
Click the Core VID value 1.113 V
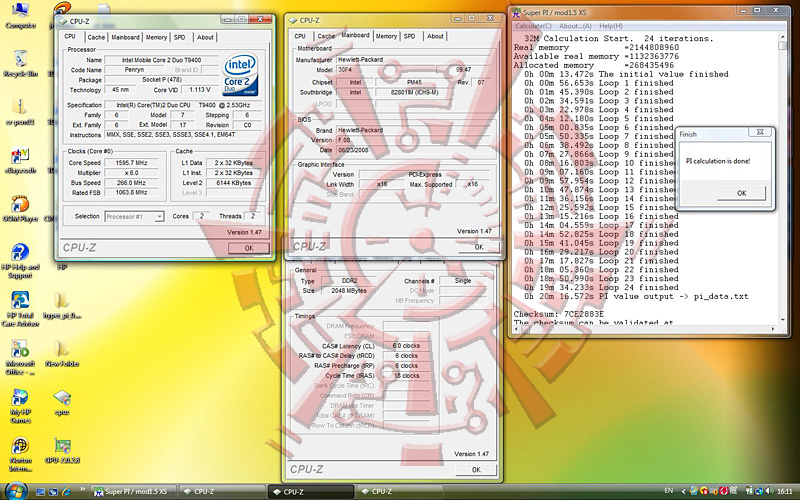(200, 90)
